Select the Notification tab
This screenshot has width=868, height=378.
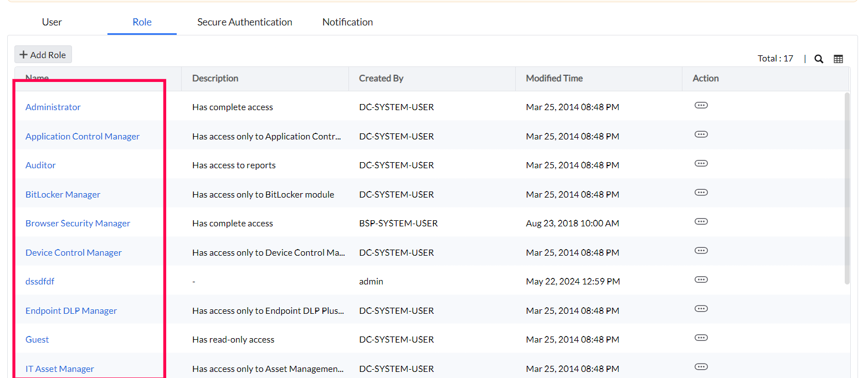pos(347,22)
